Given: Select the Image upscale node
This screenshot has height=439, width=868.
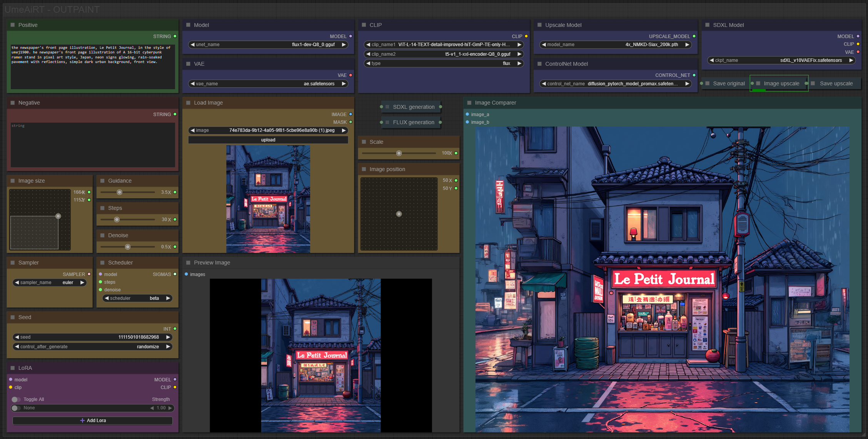Looking at the screenshot, I should 781,83.
